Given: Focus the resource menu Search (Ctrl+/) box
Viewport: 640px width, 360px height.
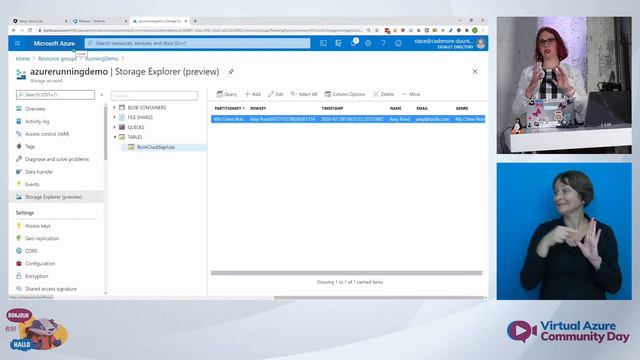Looking at the screenshot, I should point(56,95).
